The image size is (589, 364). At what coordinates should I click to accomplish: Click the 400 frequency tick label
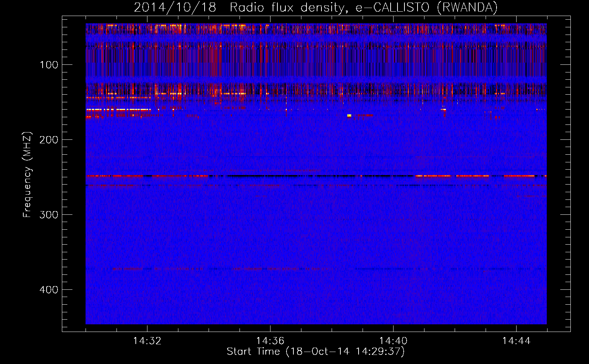[49, 290]
